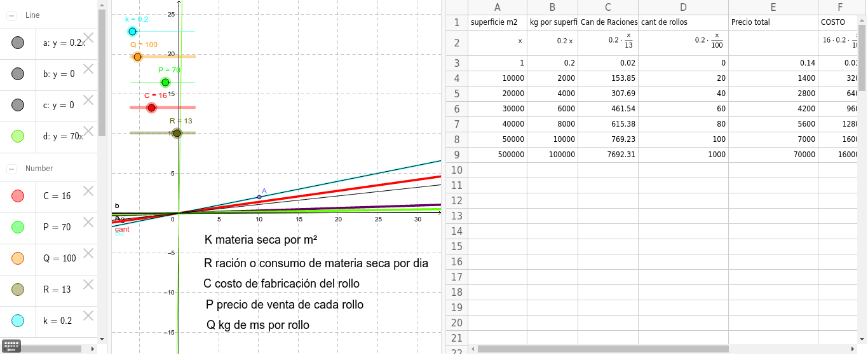The image size is (868, 355).
Task: Delete number R = 13 with its X icon
Action: click(x=88, y=284)
